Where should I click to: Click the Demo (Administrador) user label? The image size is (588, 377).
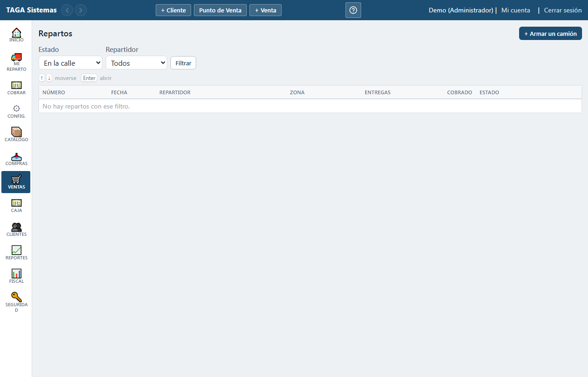point(461,10)
